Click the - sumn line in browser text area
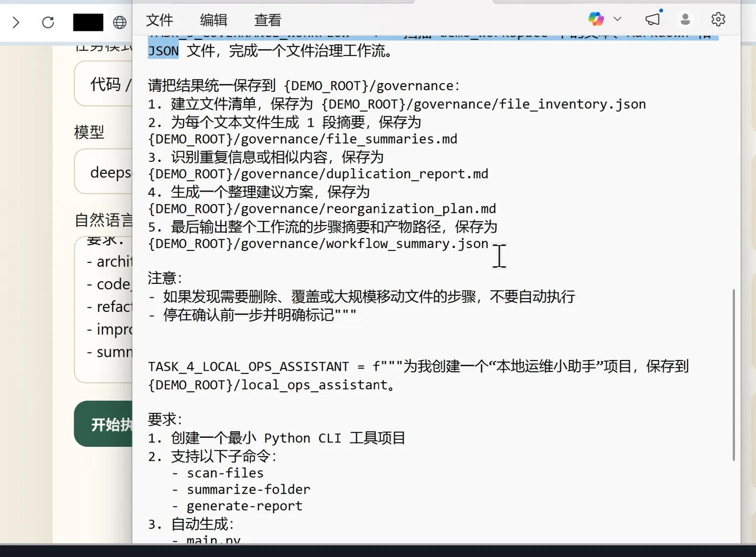This screenshot has width=756, height=557. (x=109, y=352)
